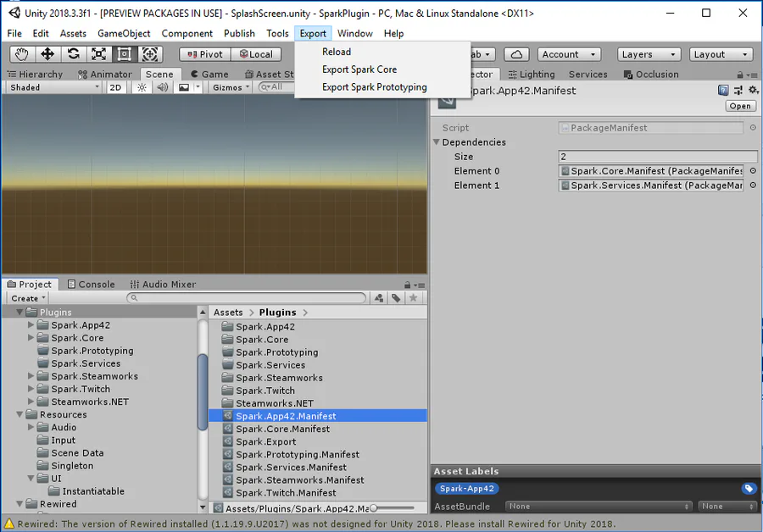Screen dimensions: 763x532
Task: Toggle the Project panel lock icon
Action: [x=407, y=285]
